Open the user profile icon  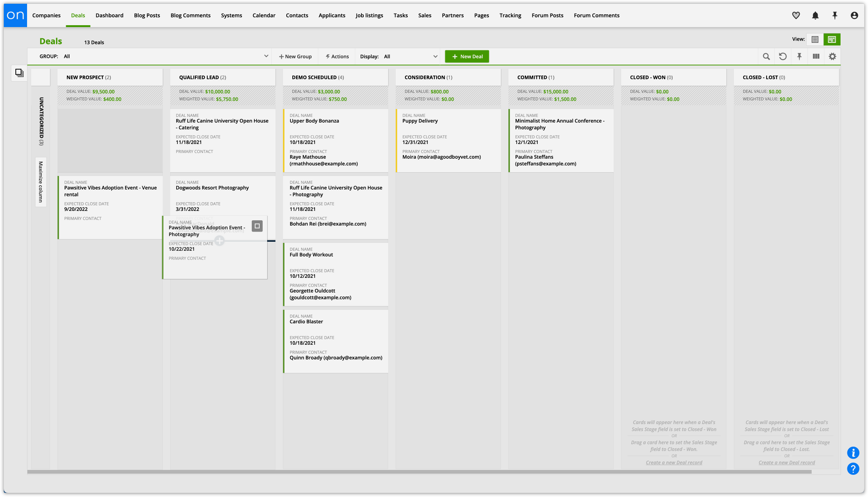(854, 15)
